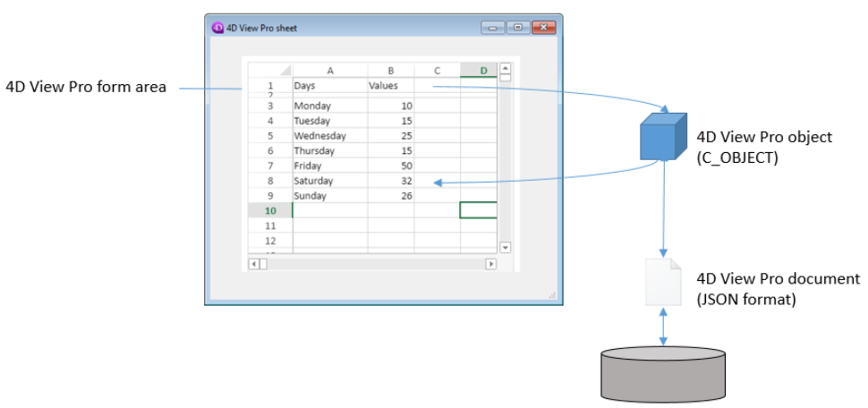
Task: Select row header 9
Action: tap(270, 195)
